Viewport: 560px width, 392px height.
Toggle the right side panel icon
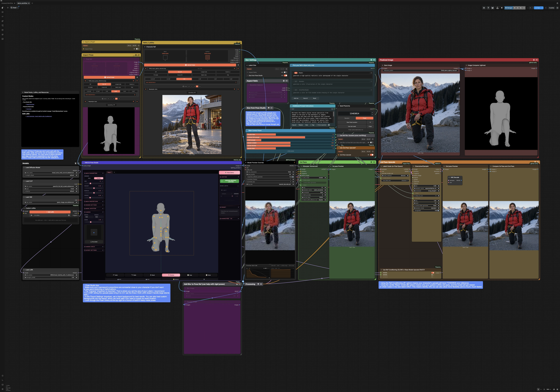coord(557,8)
